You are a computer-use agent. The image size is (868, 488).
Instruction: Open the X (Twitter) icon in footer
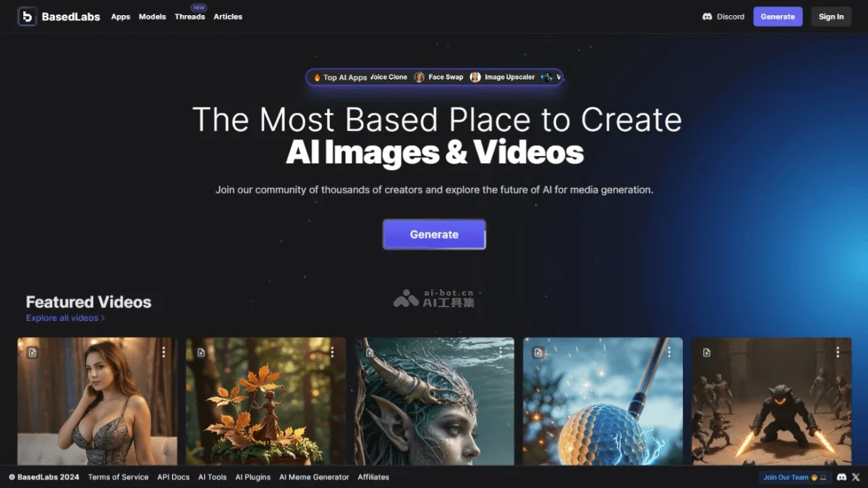(856, 477)
